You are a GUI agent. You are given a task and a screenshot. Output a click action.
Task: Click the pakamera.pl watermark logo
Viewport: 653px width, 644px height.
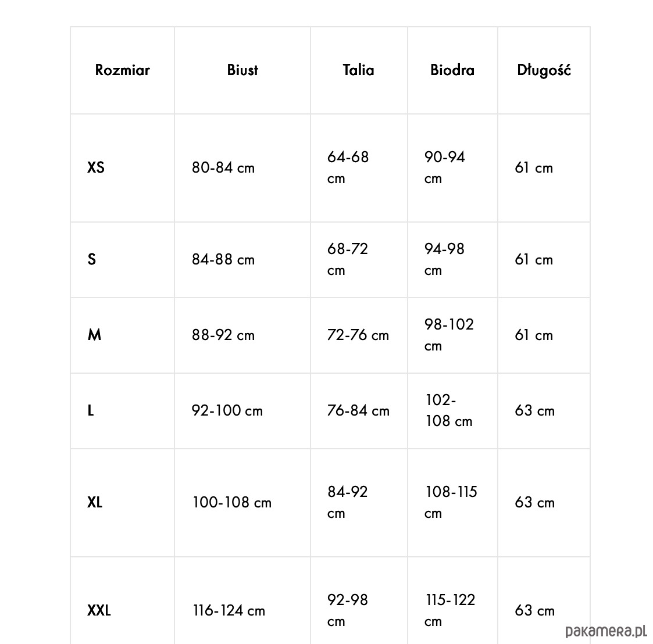click(x=606, y=631)
